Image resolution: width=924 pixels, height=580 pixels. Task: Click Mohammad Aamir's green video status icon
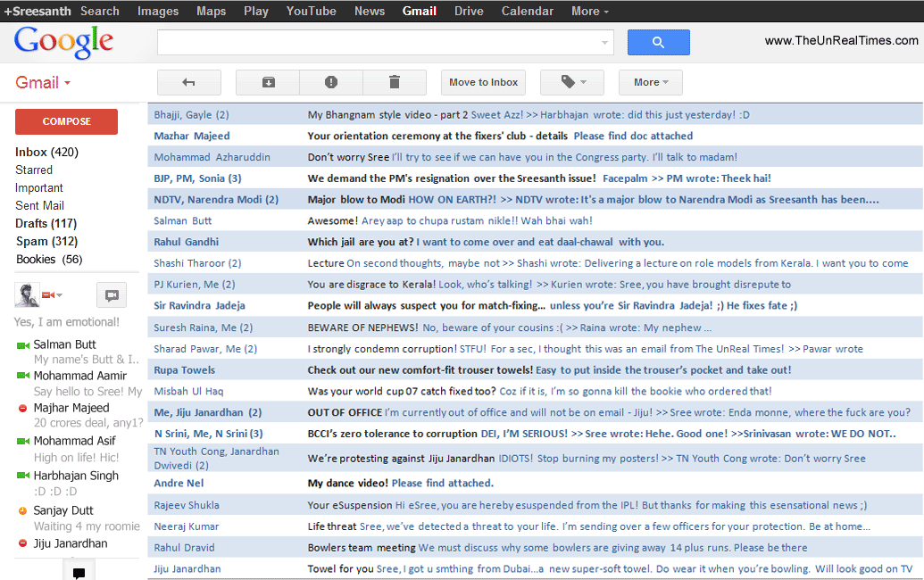coord(23,376)
